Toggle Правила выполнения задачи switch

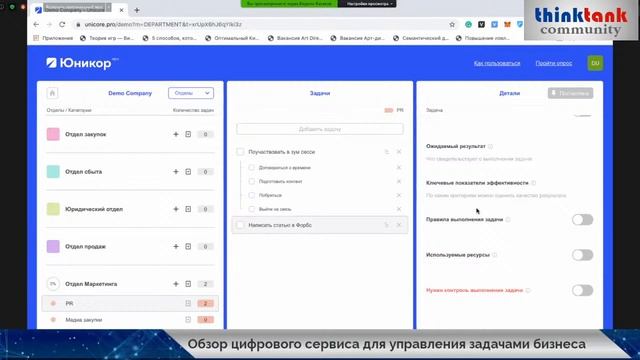pyautogui.click(x=582, y=220)
